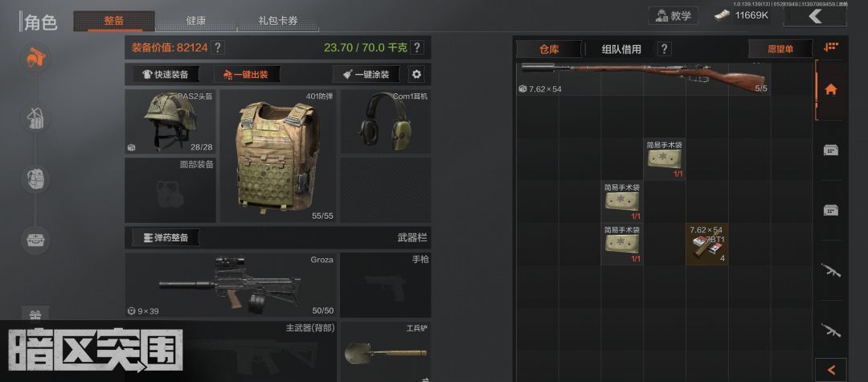Click the help question mark beside equipment value
The height and width of the screenshot is (382, 868).
218,47
